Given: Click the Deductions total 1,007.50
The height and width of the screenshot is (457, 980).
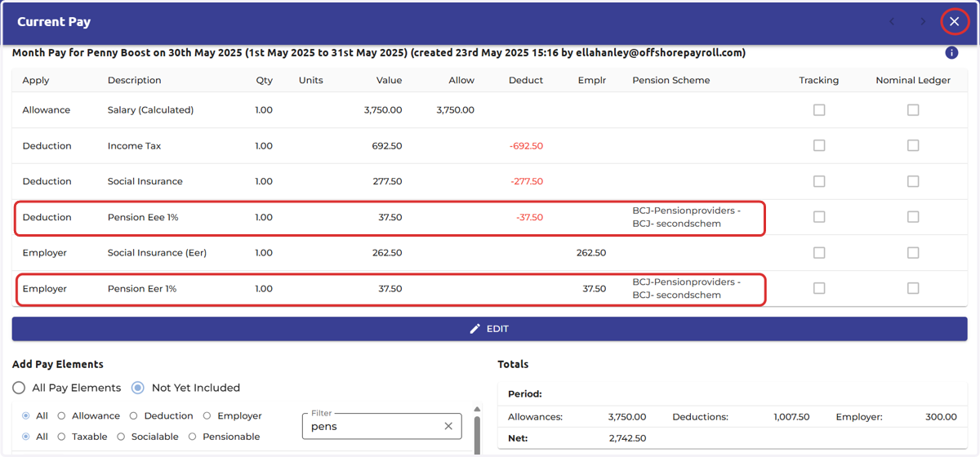Looking at the screenshot, I should point(791,417).
